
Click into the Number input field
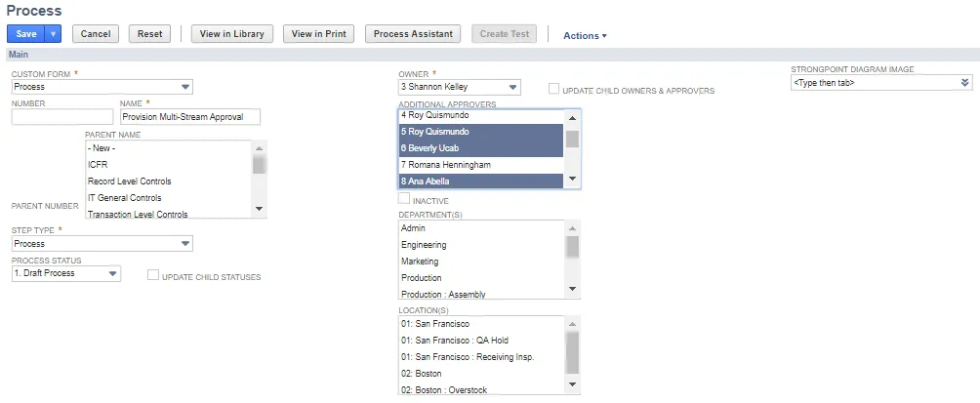(62, 117)
